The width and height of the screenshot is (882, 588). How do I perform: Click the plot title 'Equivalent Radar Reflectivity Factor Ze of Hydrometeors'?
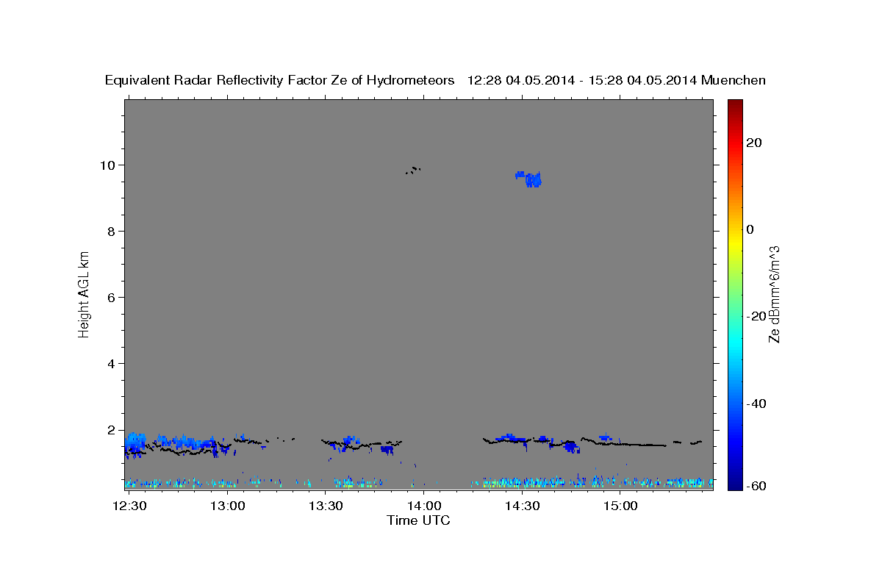[280, 81]
